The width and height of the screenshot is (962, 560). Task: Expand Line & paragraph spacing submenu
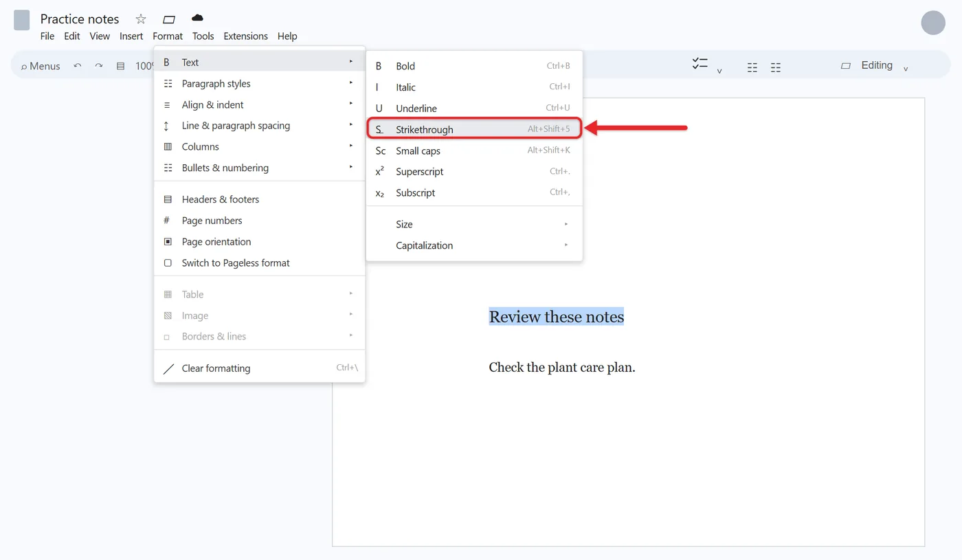point(259,126)
